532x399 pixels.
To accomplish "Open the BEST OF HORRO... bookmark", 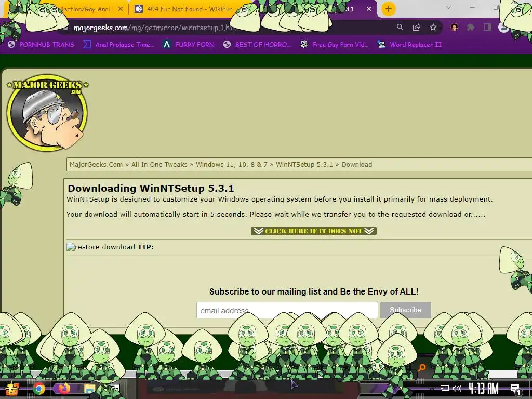I will click(x=257, y=45).
